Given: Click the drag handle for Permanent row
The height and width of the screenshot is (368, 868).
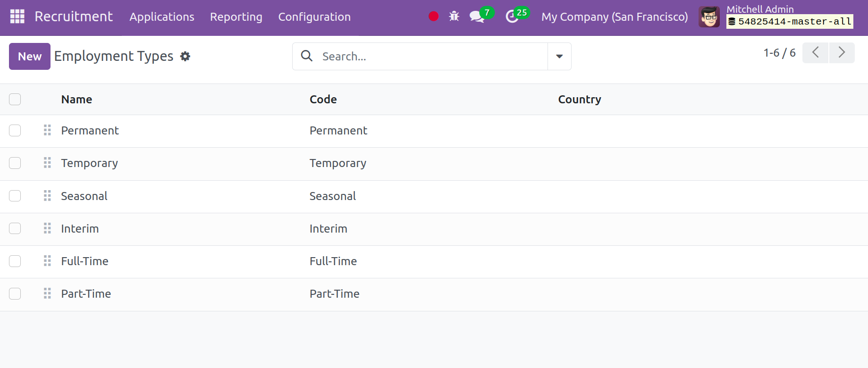Looking at the screenshot, I should 47,130.
